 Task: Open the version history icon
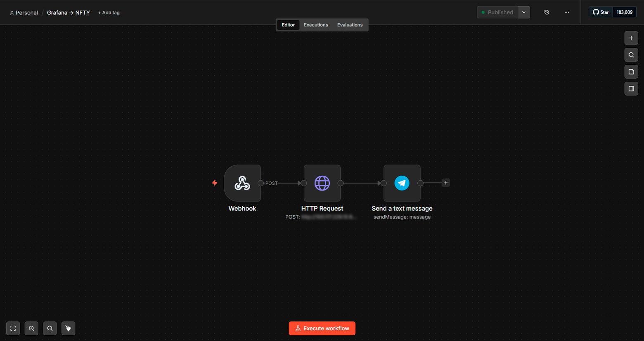click(x=547, y=12)
